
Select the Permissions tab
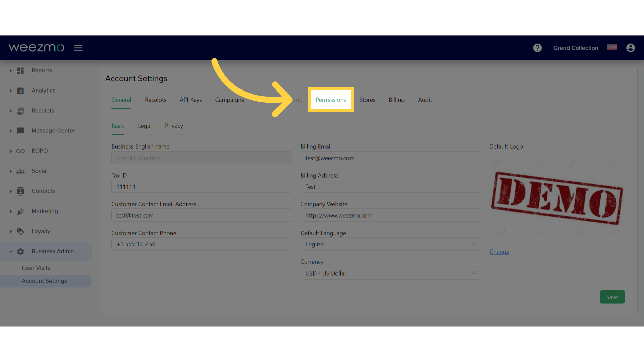(x=331, y=100)
